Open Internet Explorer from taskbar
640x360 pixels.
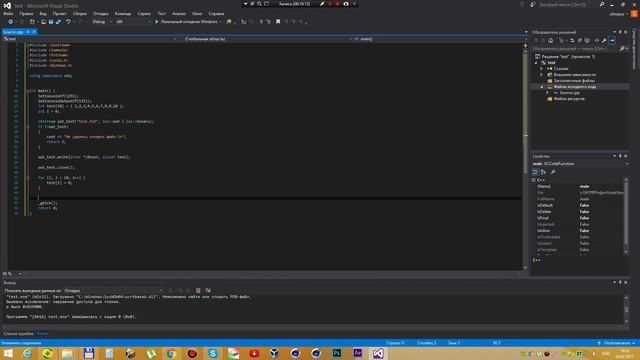(x=27, y=353)
